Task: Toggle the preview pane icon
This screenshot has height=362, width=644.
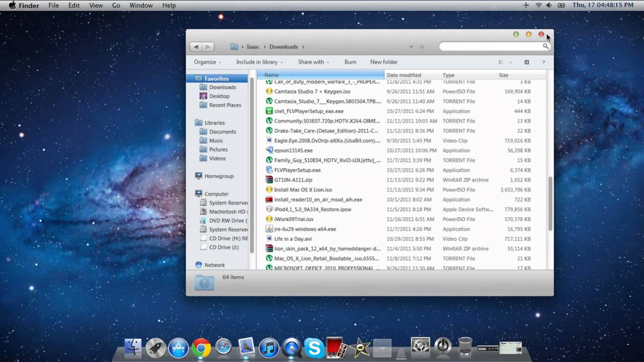Action: 527,62
